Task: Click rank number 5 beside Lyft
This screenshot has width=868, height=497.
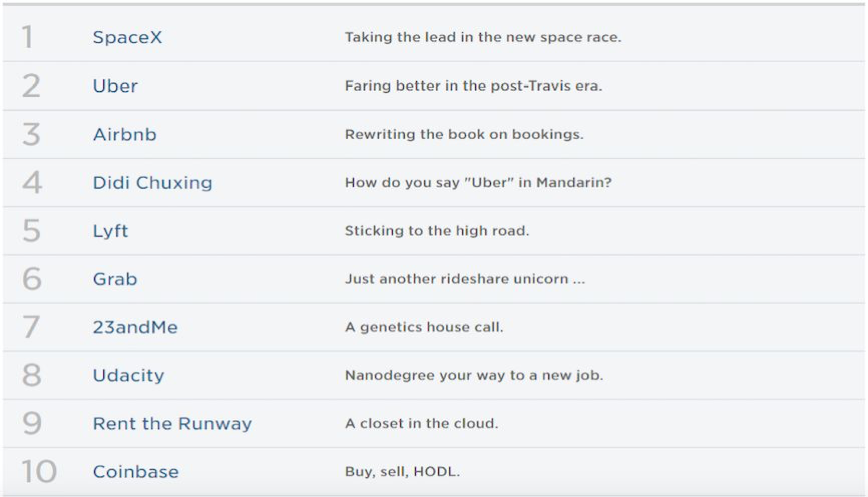Action: (x=31, y=230)
